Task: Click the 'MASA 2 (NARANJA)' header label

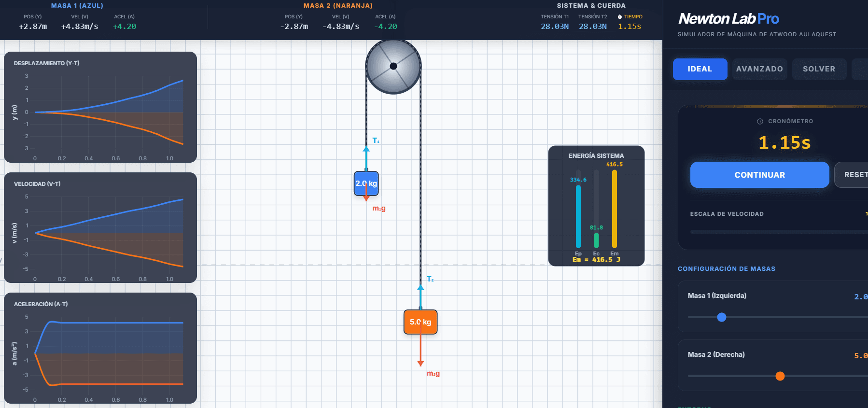Action: point(338,6)
